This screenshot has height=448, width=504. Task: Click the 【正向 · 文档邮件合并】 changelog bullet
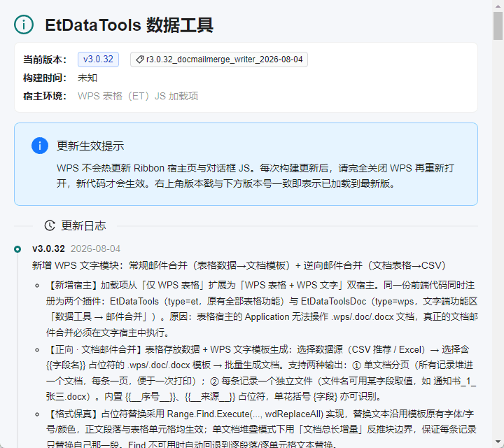click(260, 373)
